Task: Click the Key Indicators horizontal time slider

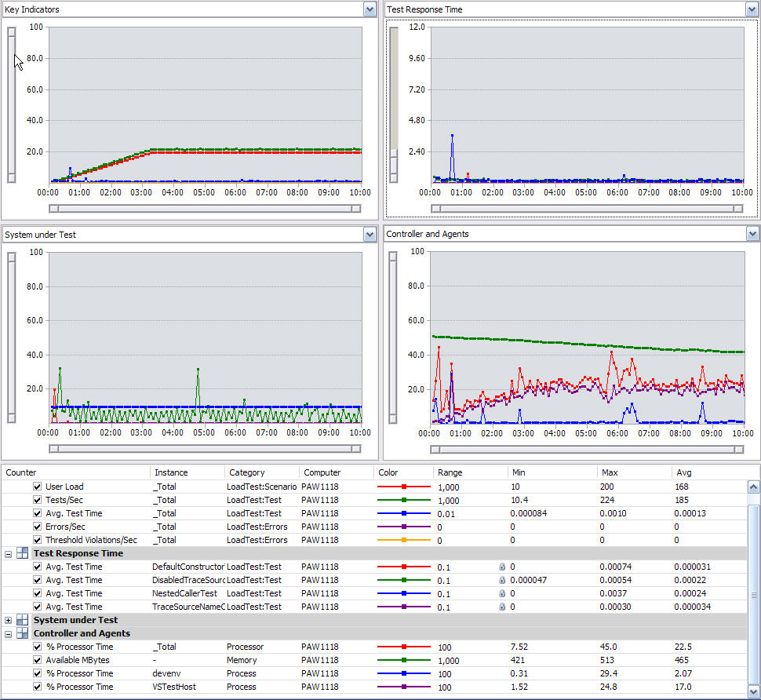Action: point(205,209)
